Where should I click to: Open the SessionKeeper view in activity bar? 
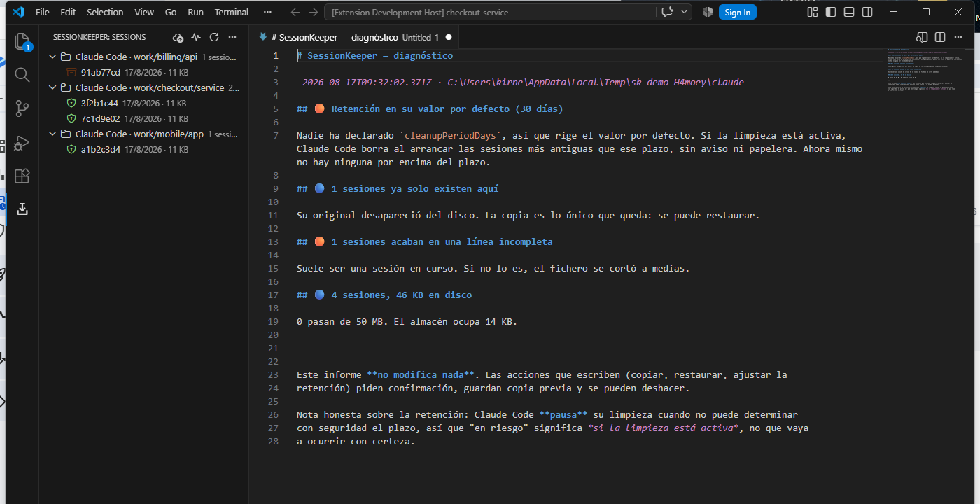tap(22, 209)
